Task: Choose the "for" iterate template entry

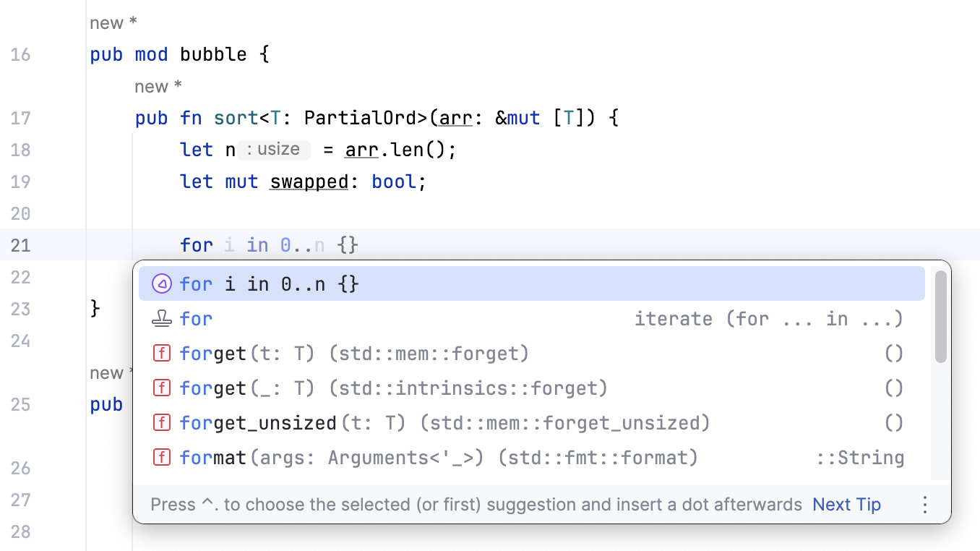Action: [x=197, y=319]
